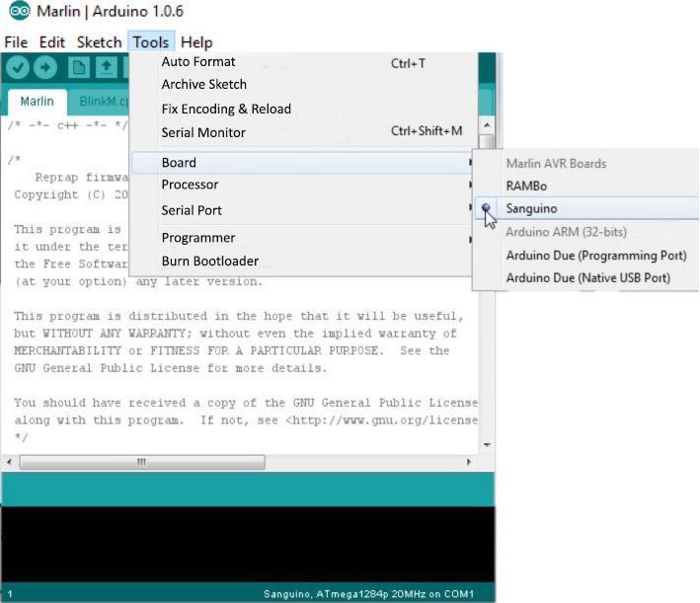This screenshot has height=603, width=700.
Task: Expand the Processor submenu
Action: [190, 185]
